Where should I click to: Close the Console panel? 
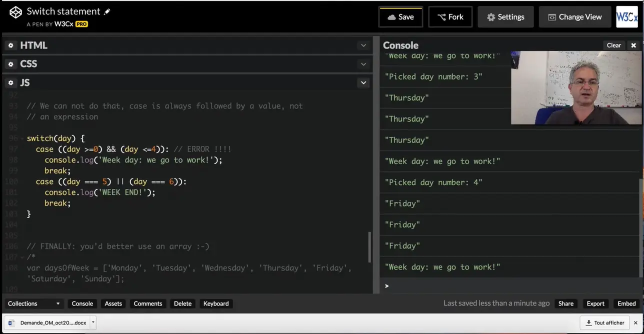pos(633,45)
